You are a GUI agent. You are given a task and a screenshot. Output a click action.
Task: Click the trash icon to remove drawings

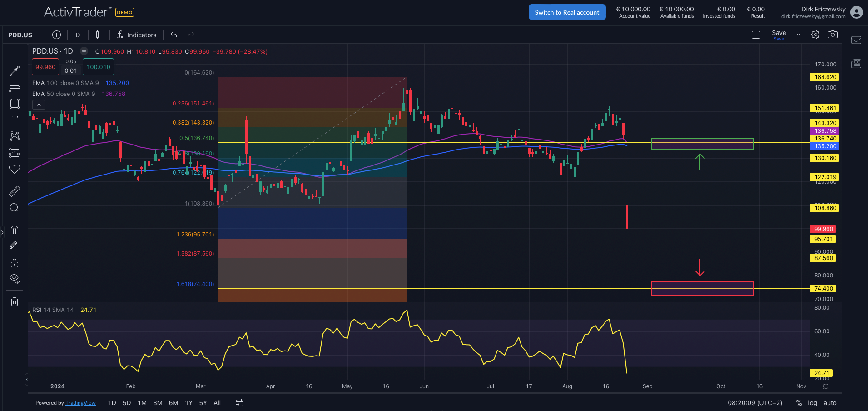[x=15, y=301]
